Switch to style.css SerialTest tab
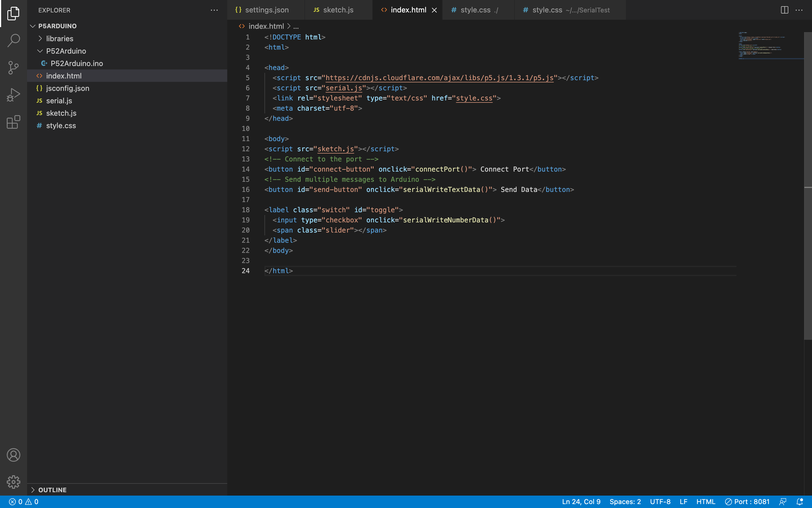812x508 pixels. point(570,10)
